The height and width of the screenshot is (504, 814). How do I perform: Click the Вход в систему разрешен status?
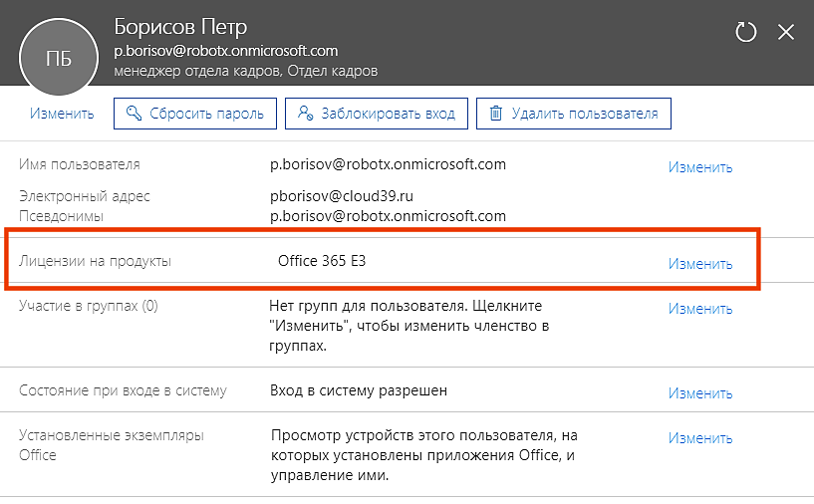(359, 390)
